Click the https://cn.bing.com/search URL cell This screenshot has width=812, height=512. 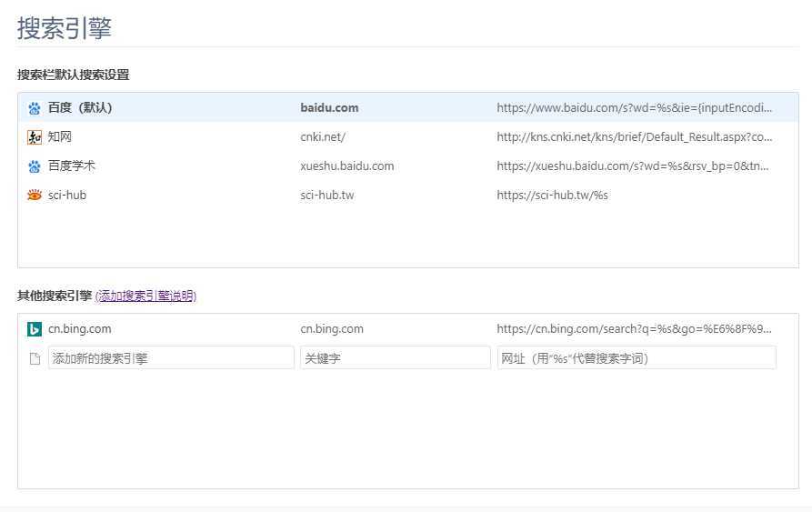click(635, 328)
